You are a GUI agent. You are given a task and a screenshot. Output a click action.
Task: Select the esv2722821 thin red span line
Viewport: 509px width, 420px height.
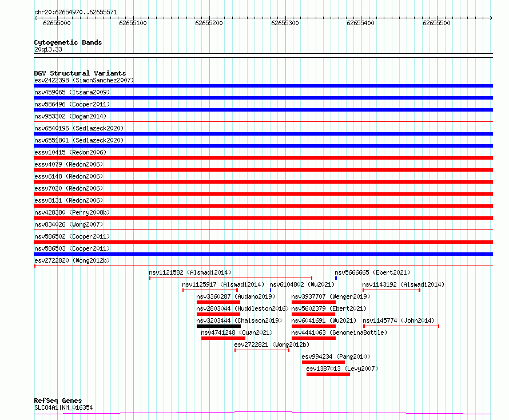[262, 350]
